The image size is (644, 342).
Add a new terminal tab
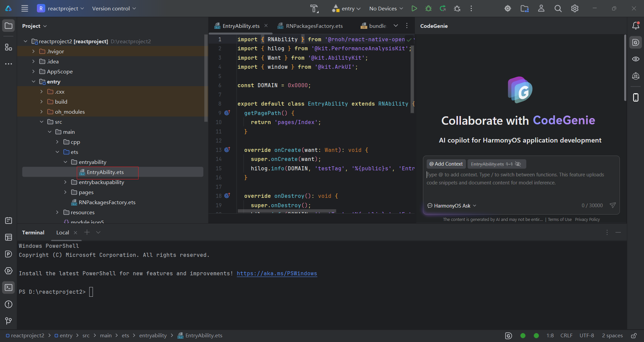87,232
